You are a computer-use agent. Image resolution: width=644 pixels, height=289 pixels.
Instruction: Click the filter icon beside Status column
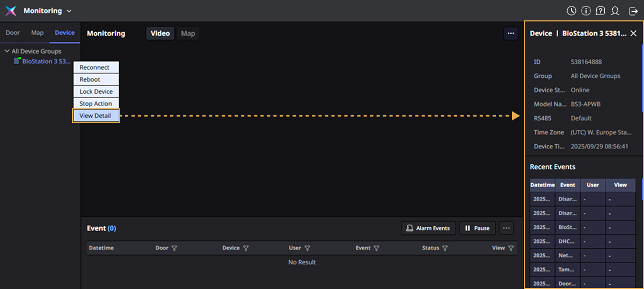(445, 248)
